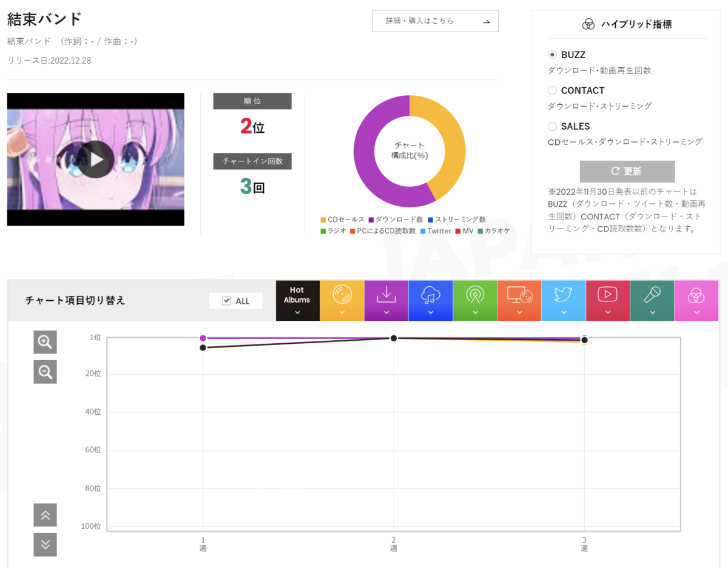Play the 結束バンド video thumbnail
The height and width of the screenshot is (567, 728).
pyautogui.click(x=96, y=159)
